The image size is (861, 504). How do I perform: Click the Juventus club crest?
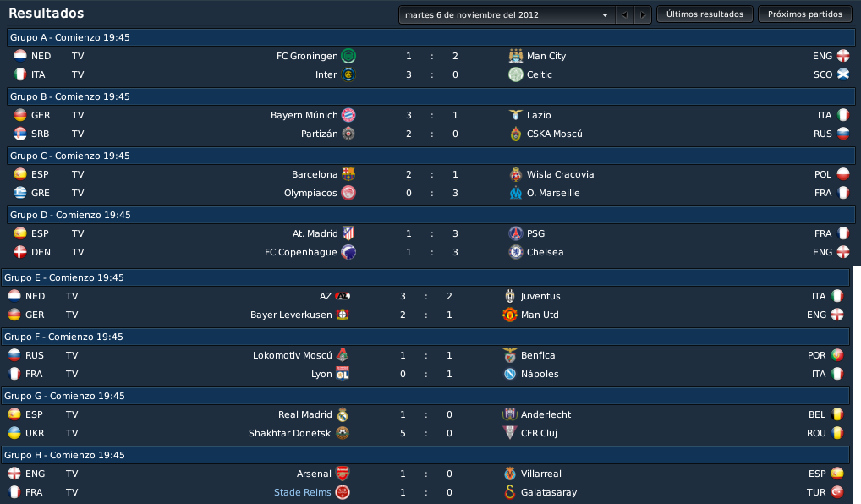click(509, 297)
